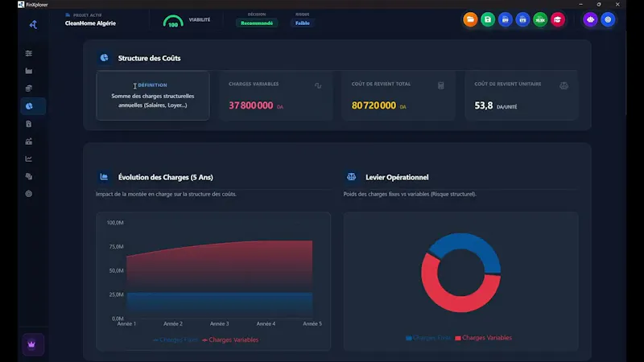Click the Coût de Revient Total card
The width and height of the screenshot is (644, 362).
point(398,95)
